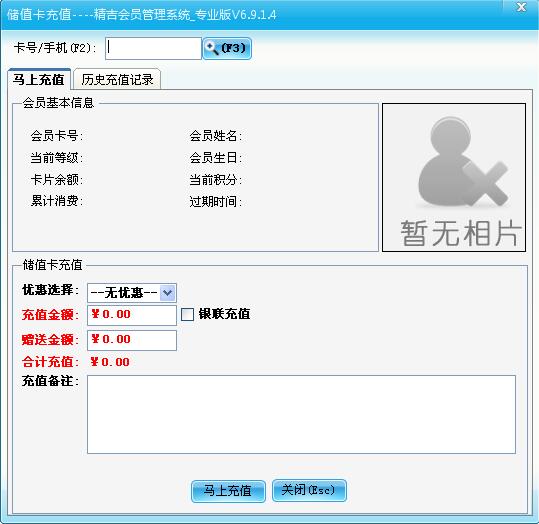The image size is (539, 524).
Task: Click the 关闭(Esc) button
Action: (309, 490)
